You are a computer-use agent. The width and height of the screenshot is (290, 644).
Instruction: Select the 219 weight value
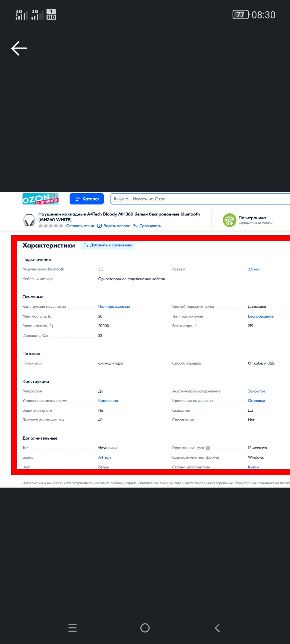pos(251,326)
